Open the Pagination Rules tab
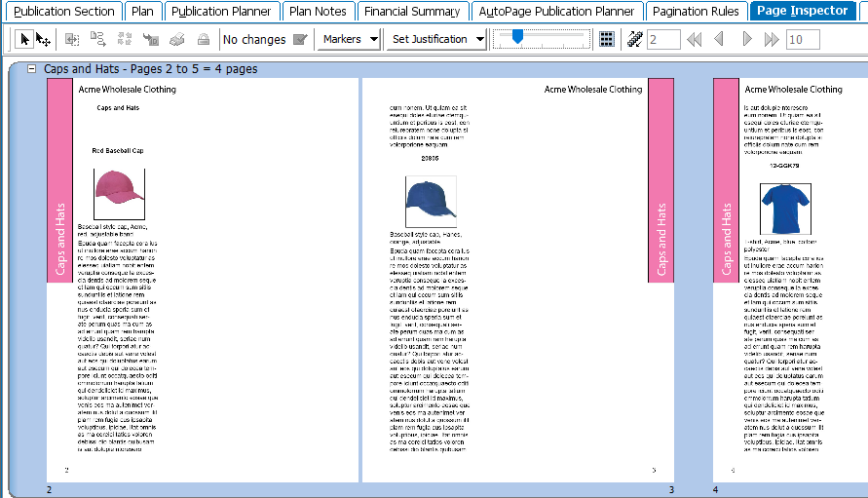Viewport: 868px width, 498px height. click(x=696, y=12)
